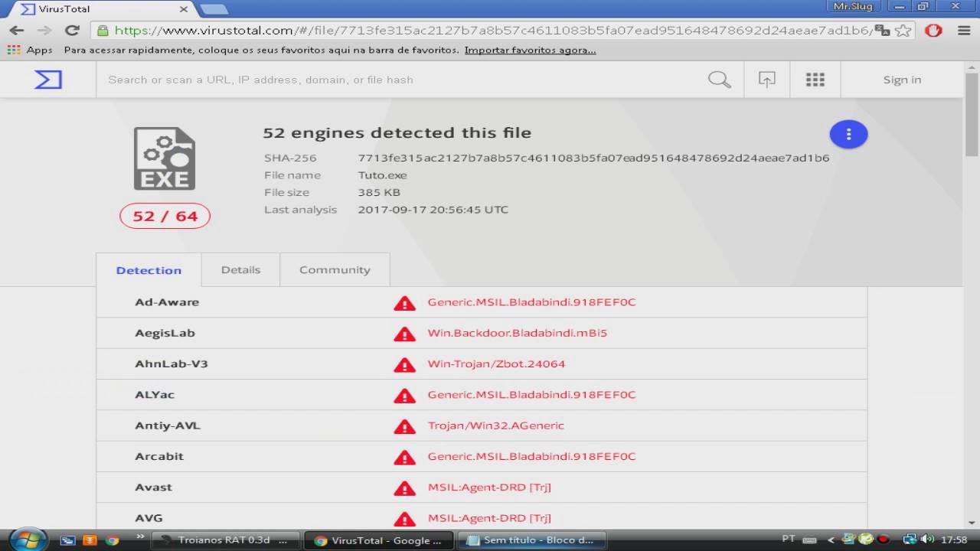Click the Avast engine name
Image resolution: width=980 pixels, height=551 pixels.
tap(153, 487)
